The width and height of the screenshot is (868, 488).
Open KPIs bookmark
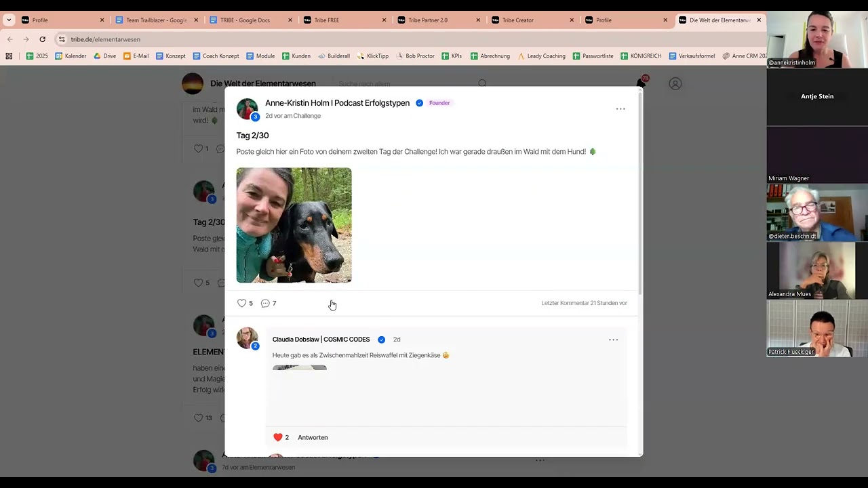(x=452, y=56)
